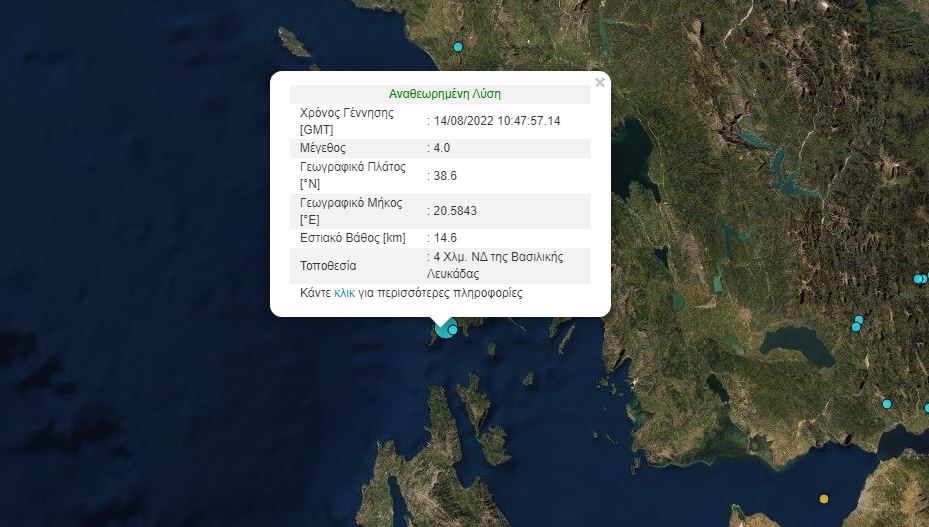Click the yellow earthquake marker in the gulf
Image resolution: width=929 pixels, height=527 pixels.
824,499
